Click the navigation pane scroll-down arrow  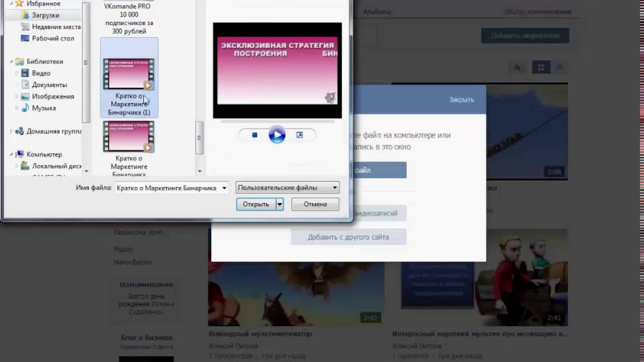click(87, 171)
